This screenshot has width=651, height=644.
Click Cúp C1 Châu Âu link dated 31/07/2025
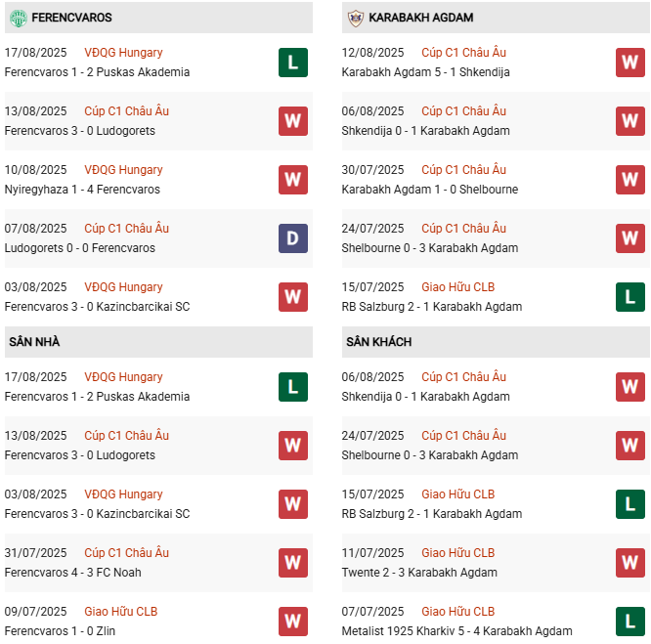pyautogui.click(x=126, y=553)
